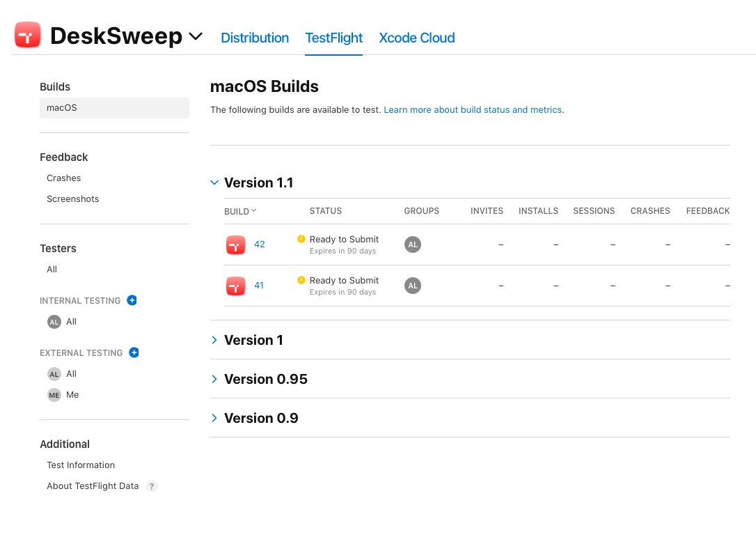Click the DeskSweep red app icon in header

coord(27,36)
